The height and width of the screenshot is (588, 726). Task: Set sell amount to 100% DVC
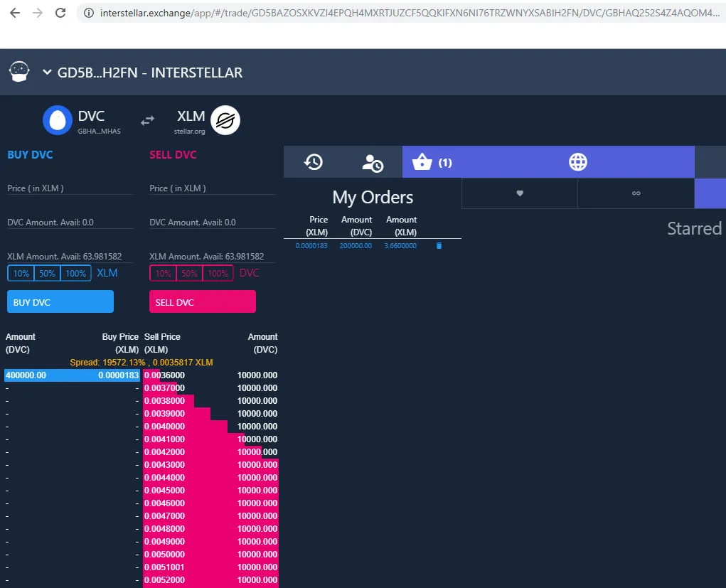click(218, 273)
